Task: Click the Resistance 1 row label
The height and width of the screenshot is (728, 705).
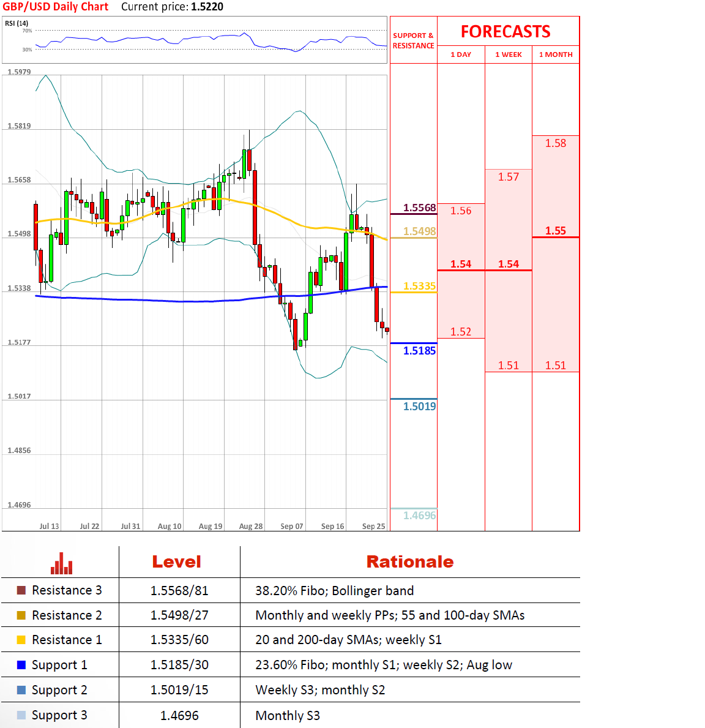Action: [67, 640]
